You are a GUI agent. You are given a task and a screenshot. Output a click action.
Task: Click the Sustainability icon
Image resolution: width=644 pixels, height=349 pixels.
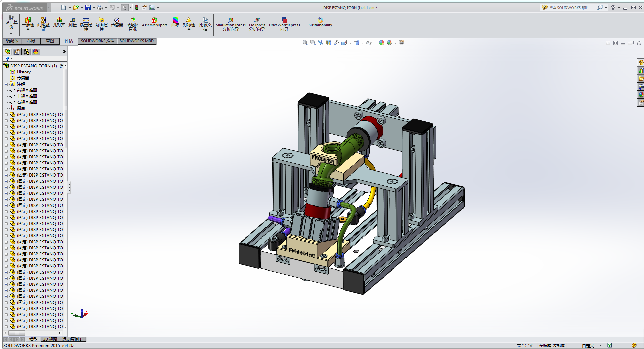pos(320,23)
